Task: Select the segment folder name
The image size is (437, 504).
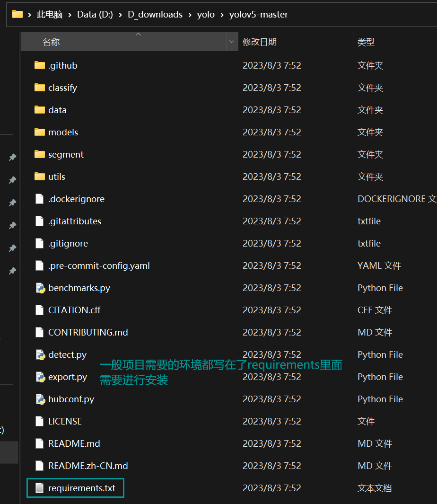Action: (x=66, y=154)
